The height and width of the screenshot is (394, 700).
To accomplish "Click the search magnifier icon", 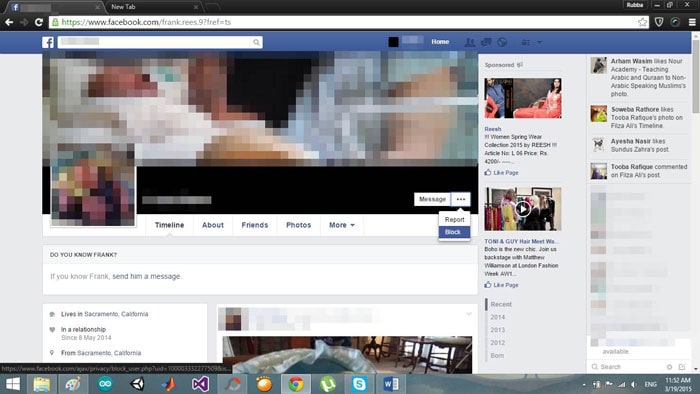I will coord(256,42).
